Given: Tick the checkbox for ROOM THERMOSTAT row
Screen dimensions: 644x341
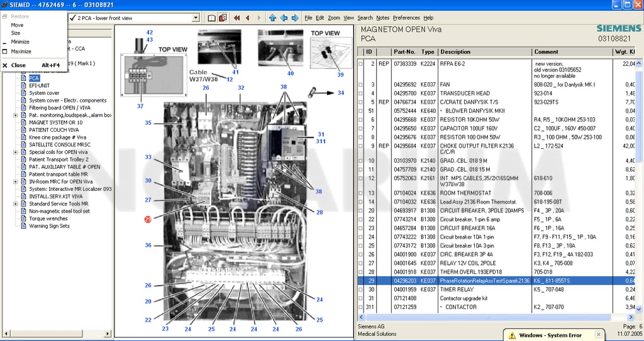Looking at the screenshot, I should (360, 193).
